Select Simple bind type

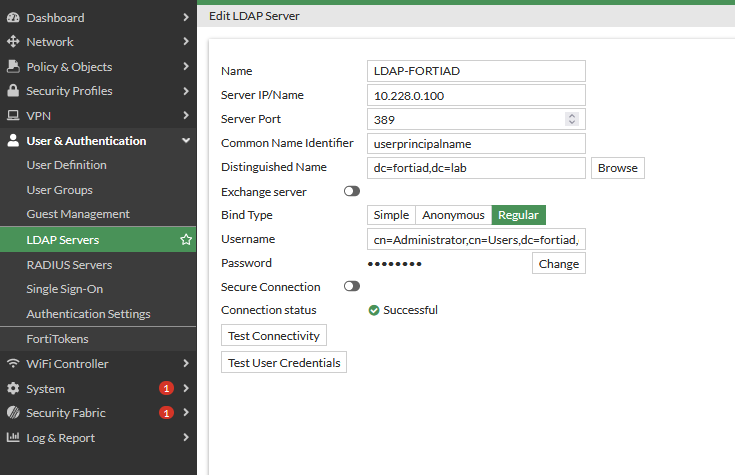(x=391, y=215)
